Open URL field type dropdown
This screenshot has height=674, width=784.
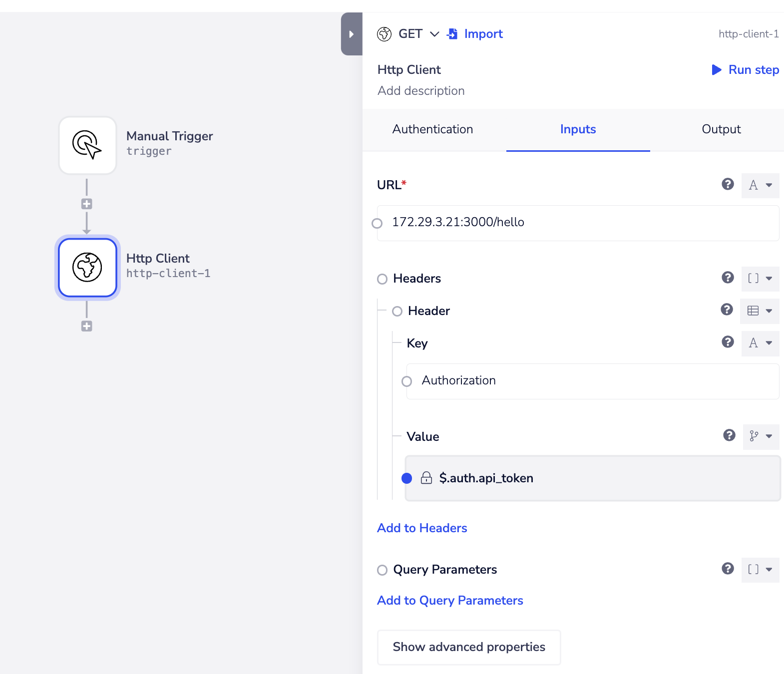coord(760,185)
